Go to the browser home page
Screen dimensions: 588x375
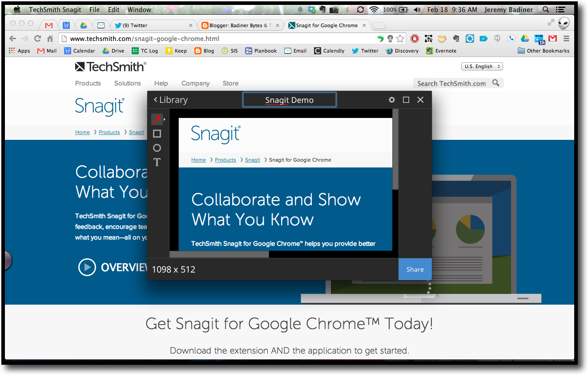pyautogui.click(x=50, y=39)
